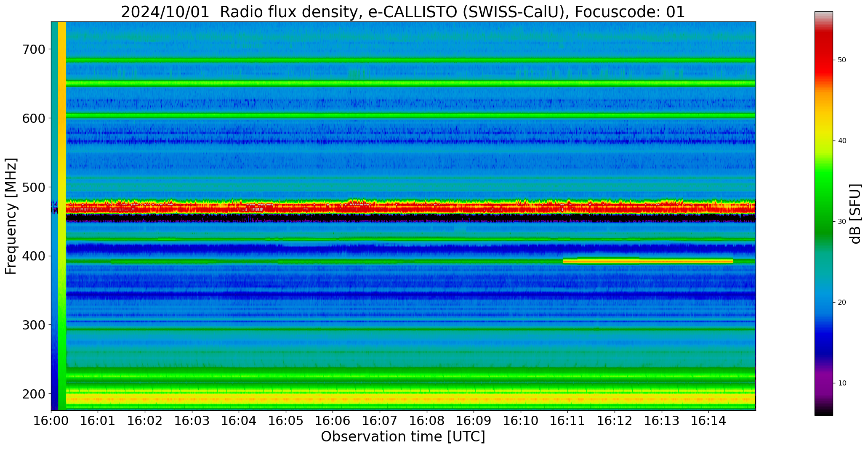Click the 'Frequency [MHz]' y-axis label
Viewport: 868px width, 449px height.
click(11, 216)
